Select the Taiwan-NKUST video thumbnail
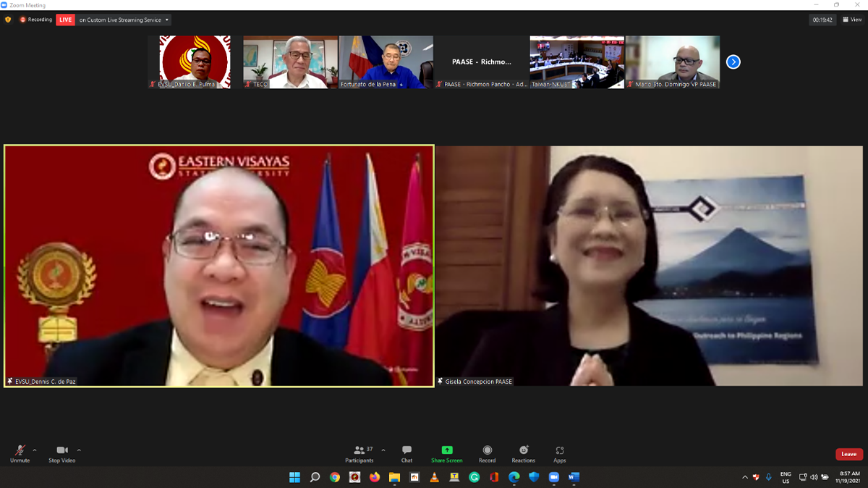868x488 pixels. (x=576, y=62)
